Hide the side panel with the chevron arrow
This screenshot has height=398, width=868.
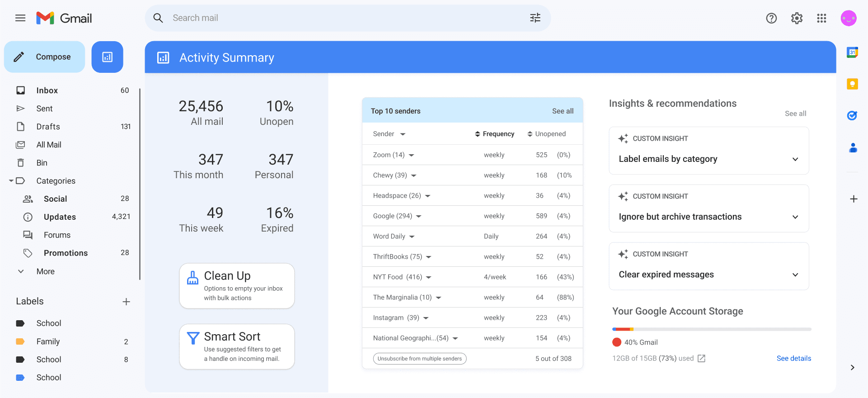click(853, 367)
